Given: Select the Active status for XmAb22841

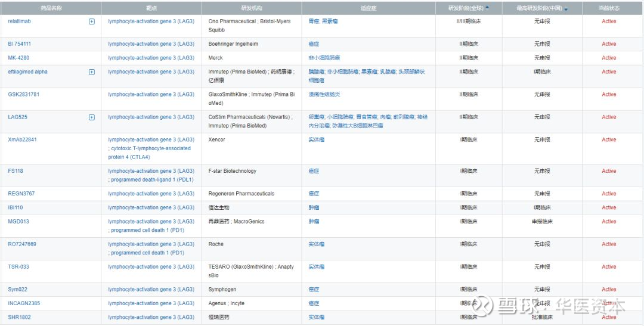Looking at the screenshot, I should coord(609,139).
